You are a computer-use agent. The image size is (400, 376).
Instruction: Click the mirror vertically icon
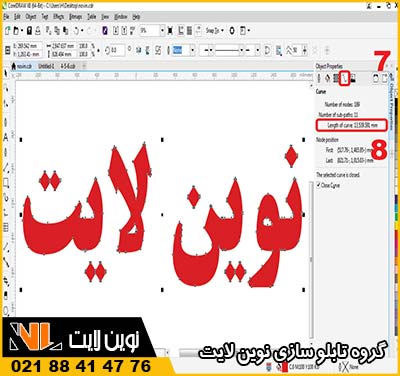[x=148, y=51]
